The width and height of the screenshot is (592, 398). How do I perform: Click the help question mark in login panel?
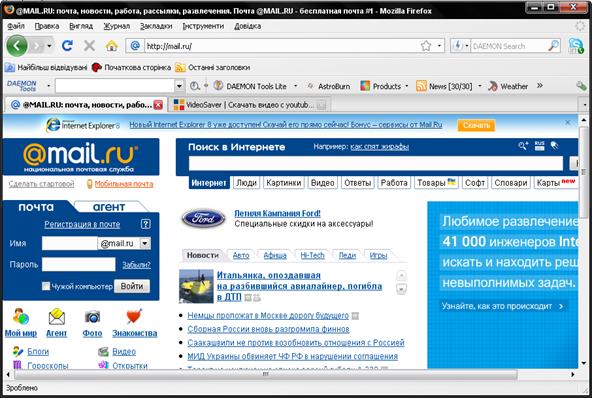click(x=145, y=224)
